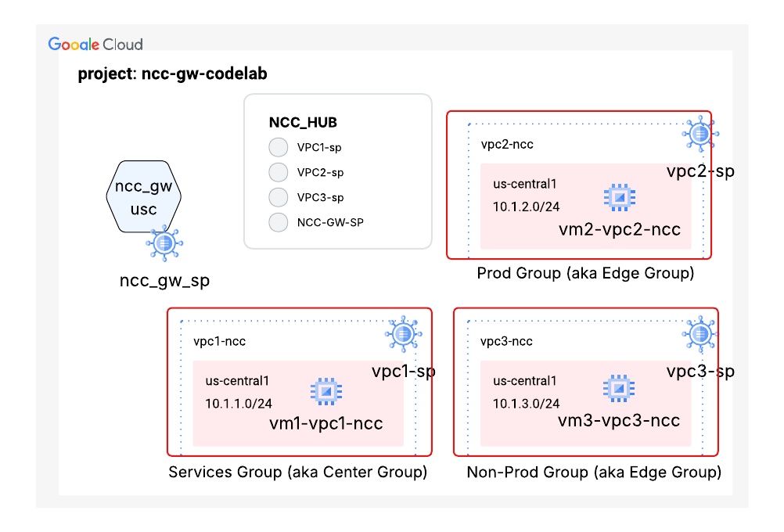Click the vpc3-ncc network label
The width and height of the screenshot is (784, 532).
(506, 342)
